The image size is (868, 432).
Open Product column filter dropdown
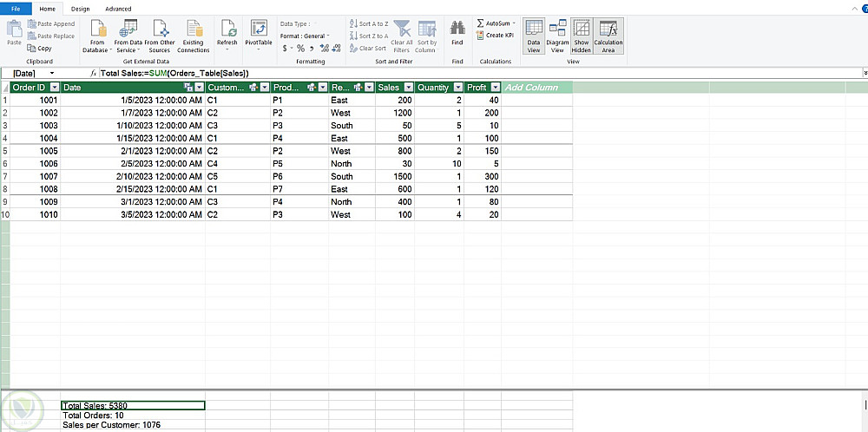[x=322, y=88]
